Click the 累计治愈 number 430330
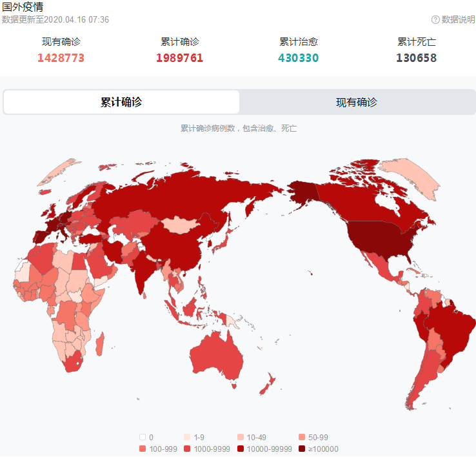476x457 pixels. point(299,57)
